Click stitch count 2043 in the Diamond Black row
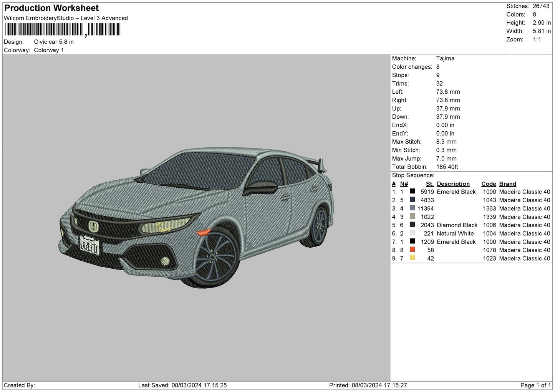 coord(427,225)
